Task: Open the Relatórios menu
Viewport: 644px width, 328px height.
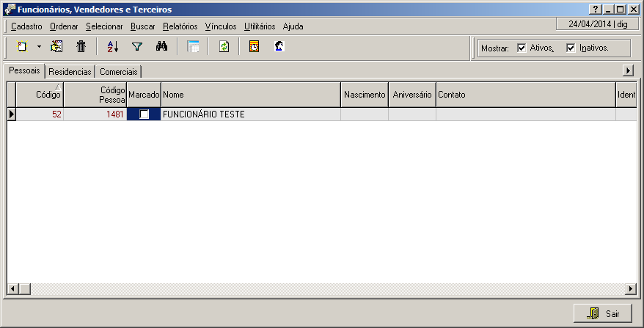Action: click(x=180, y=26)
